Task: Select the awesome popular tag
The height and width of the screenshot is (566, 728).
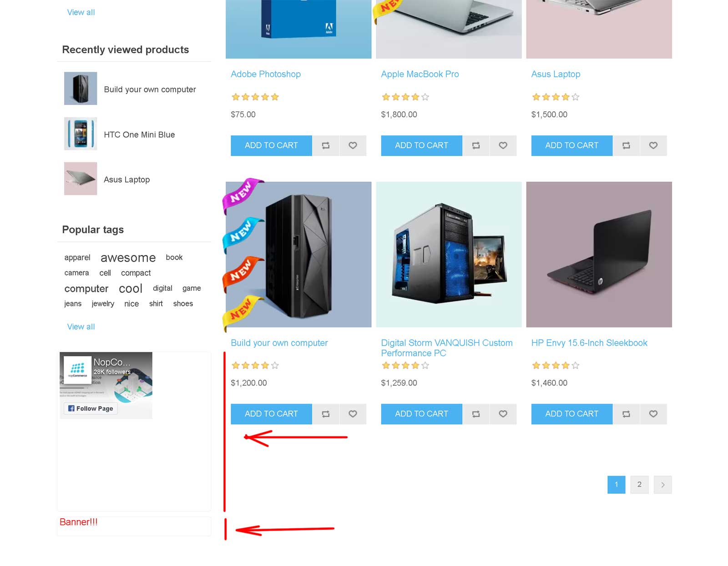Action: (128, 258)
